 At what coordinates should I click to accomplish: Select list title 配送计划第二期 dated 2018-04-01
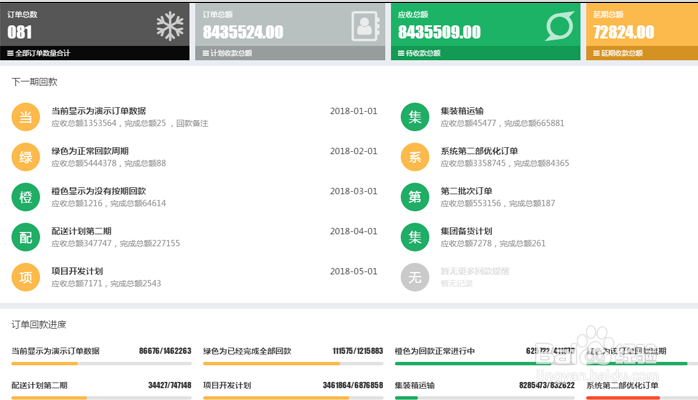click(x=81, y=231)
